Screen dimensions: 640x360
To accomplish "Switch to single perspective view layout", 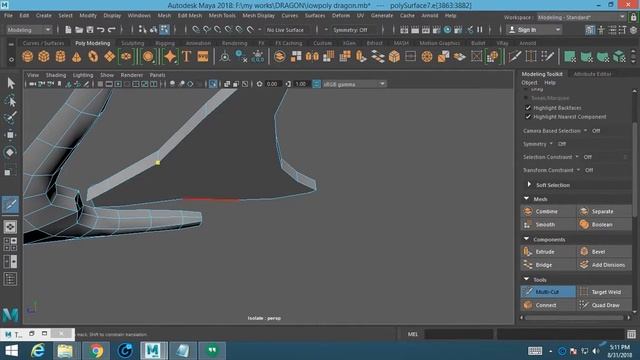I will [x=10, y=227].
